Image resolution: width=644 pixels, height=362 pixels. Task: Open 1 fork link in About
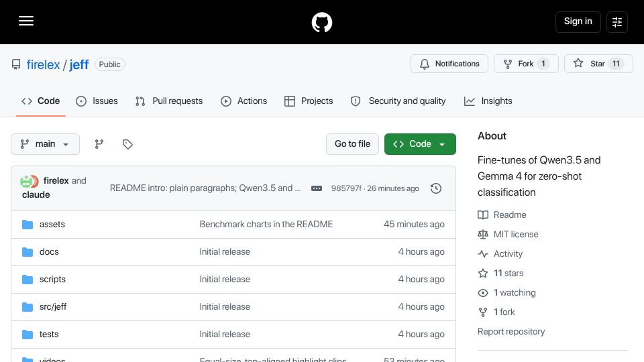(x=496, y=312)
